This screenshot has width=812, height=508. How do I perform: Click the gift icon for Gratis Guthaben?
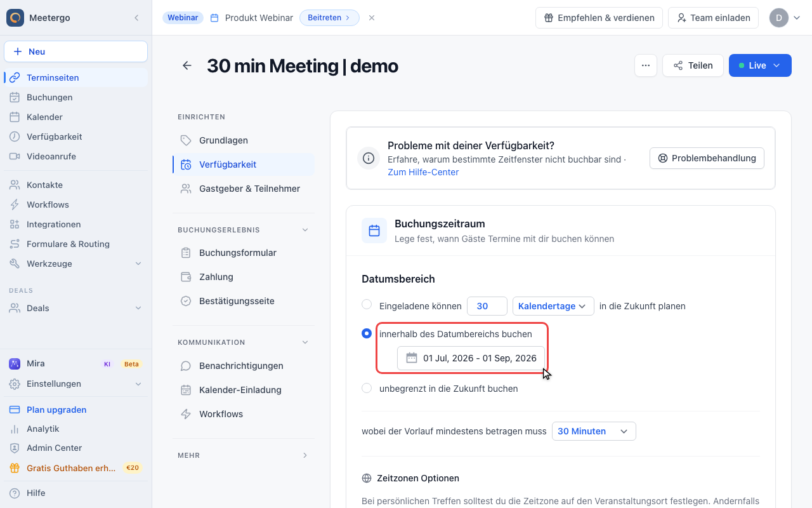(x=15, y=468)
